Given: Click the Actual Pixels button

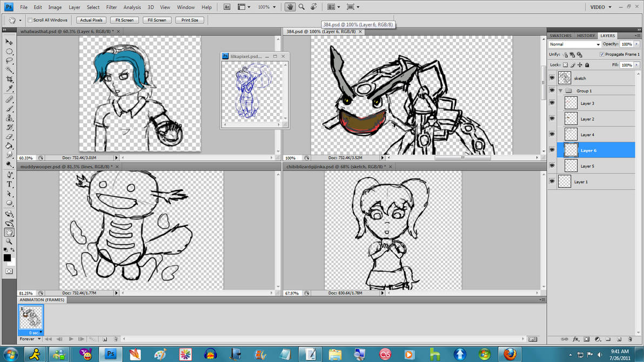Looking at the screenshot, I should click(91, 20).
